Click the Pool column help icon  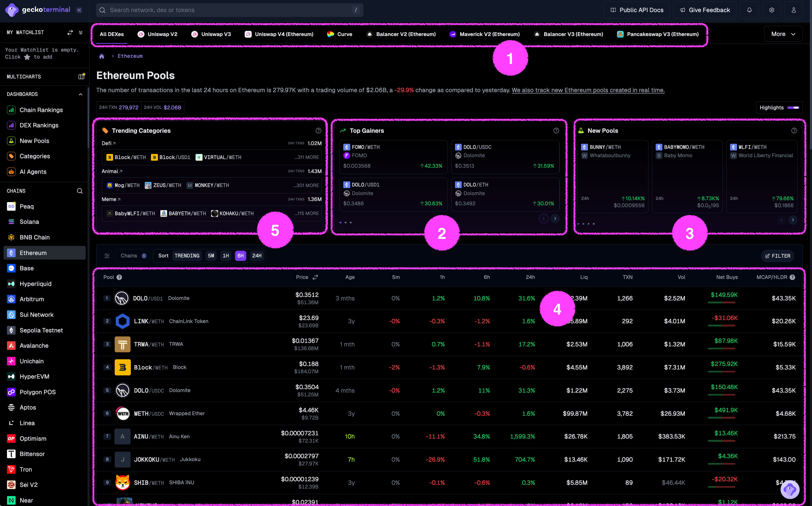coord(119,277)
